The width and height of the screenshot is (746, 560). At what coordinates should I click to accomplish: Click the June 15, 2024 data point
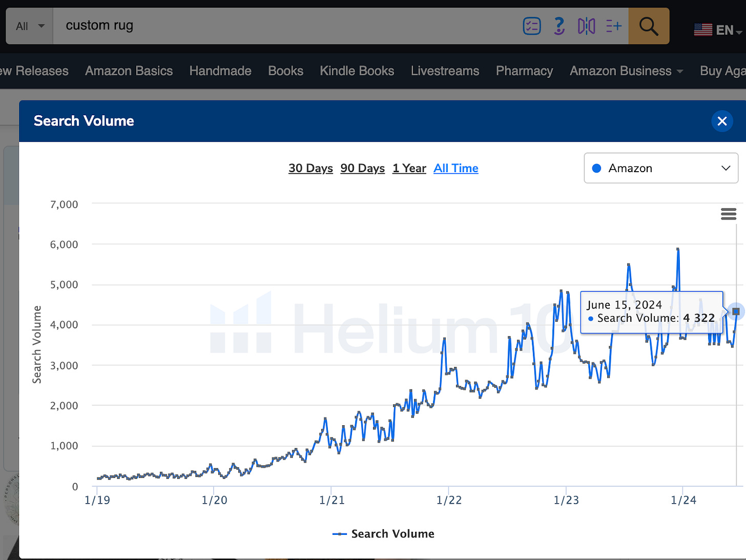click(736, 311)
